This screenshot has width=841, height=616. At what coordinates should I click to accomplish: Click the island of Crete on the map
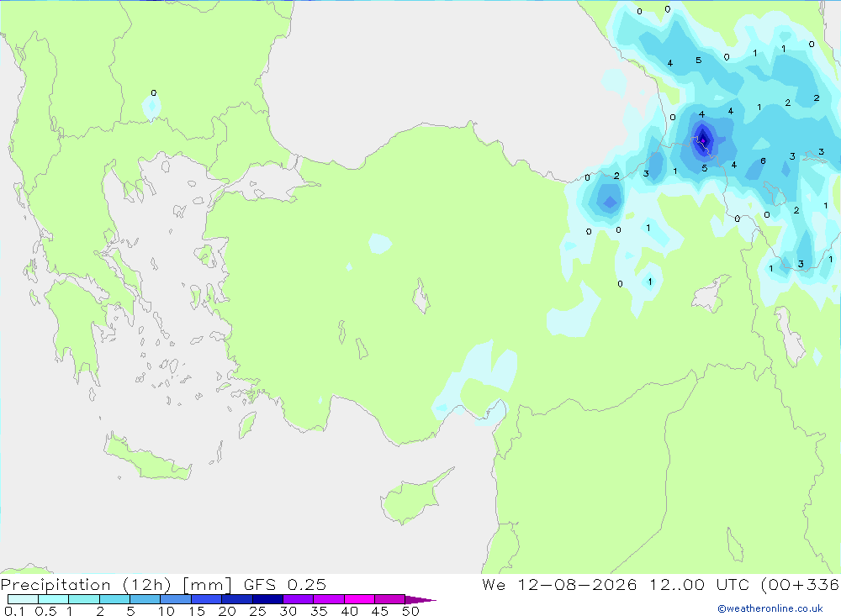click(x=147, y=457)
